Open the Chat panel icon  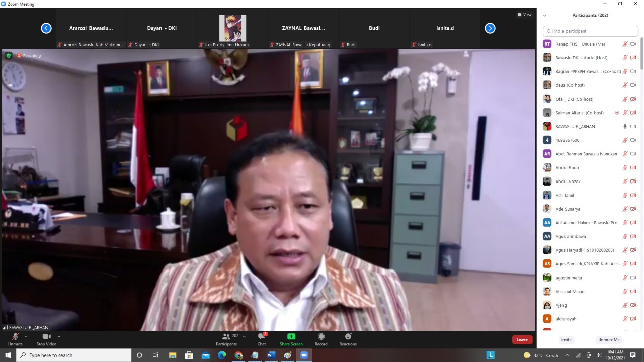(x=262, y=337)
